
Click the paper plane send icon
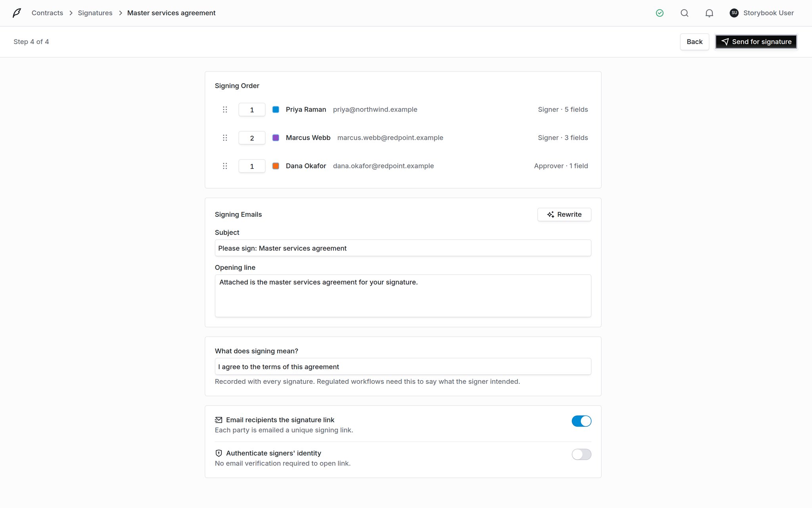[725, 42]
